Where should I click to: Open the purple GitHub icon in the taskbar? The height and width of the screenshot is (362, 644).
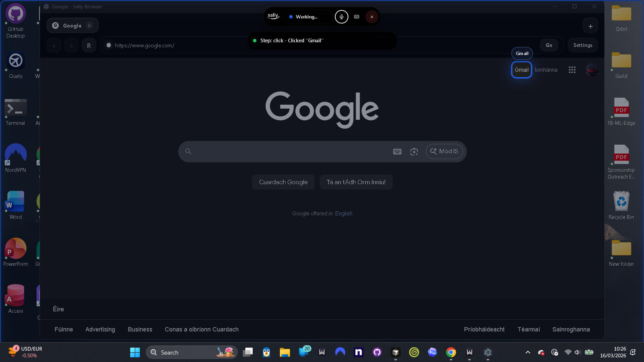pos(377,352)
